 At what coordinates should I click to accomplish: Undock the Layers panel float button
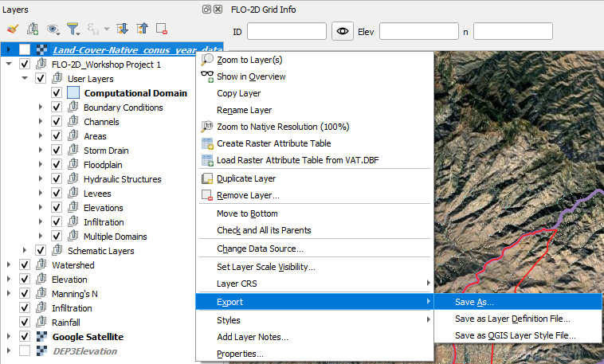(207, 10)
